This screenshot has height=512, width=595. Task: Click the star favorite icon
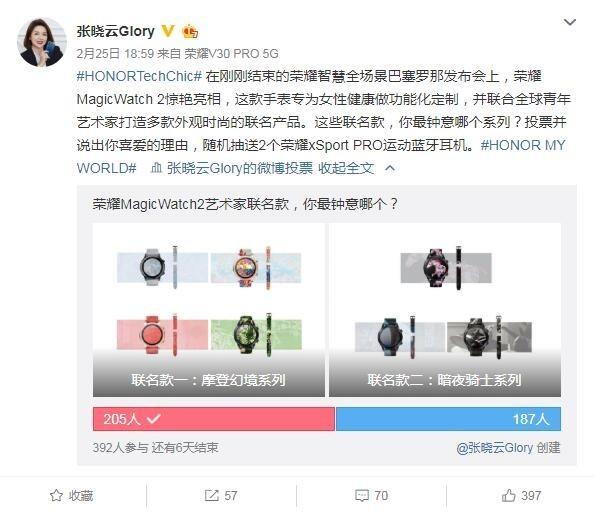(56, 495)
